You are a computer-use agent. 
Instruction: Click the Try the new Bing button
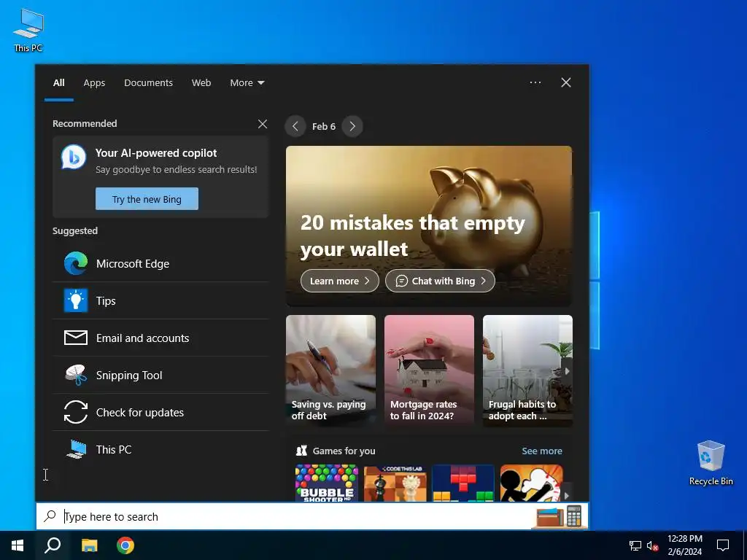click(x=147, y=198)
